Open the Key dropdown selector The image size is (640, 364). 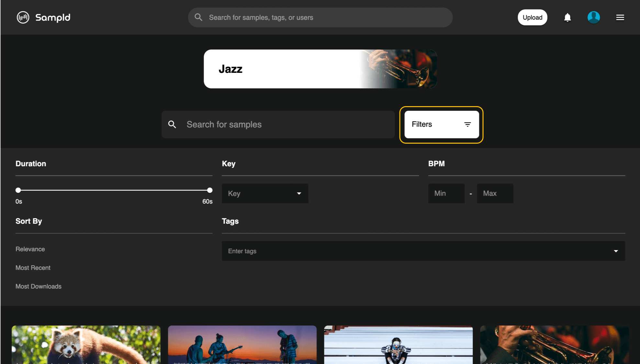264,193
